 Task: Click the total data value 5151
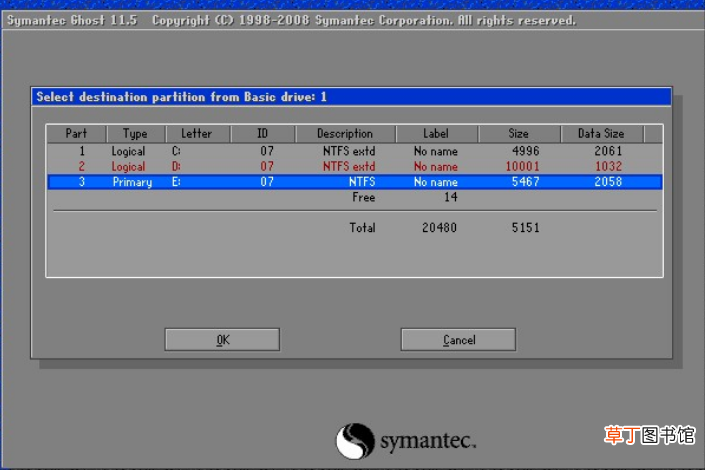526,228
